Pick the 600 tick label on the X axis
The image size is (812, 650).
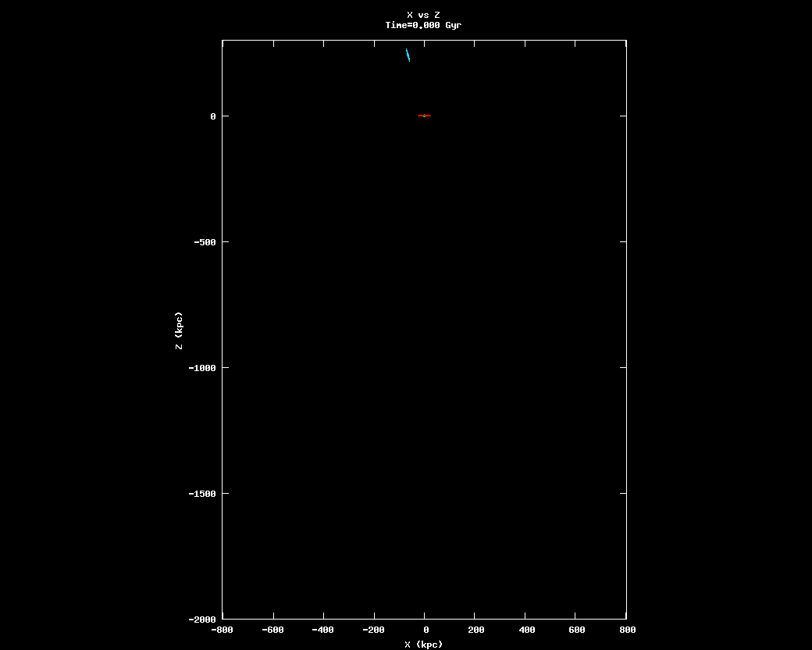pos(577,630)
